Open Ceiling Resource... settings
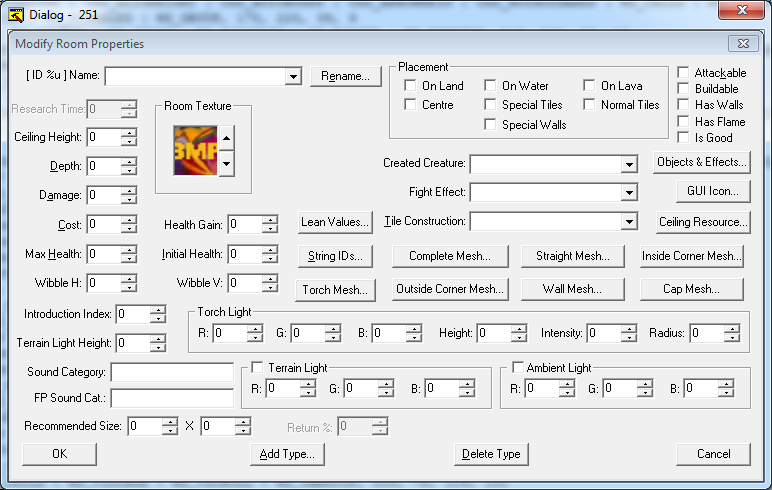Viewport: 772px width, 490px height. coord(703,222)
